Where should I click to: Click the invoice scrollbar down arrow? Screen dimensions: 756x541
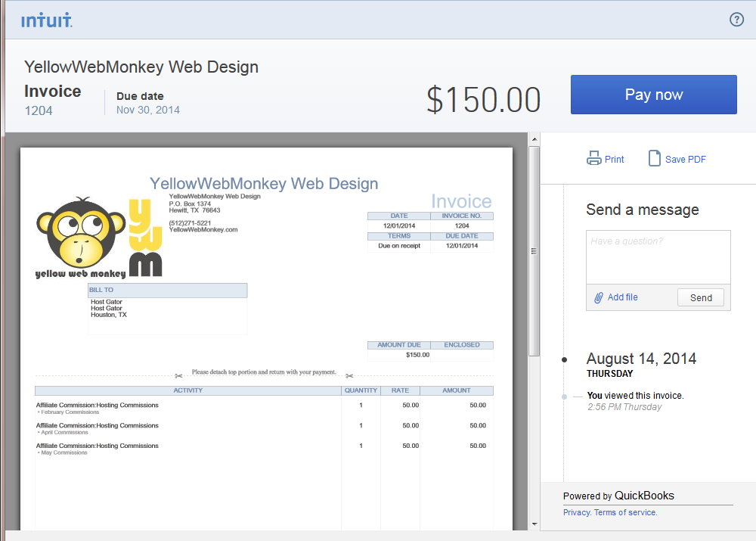coord(534,524)
